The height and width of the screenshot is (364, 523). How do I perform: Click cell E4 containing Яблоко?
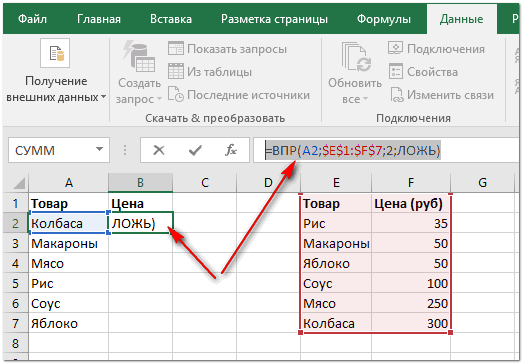[336, 263]
